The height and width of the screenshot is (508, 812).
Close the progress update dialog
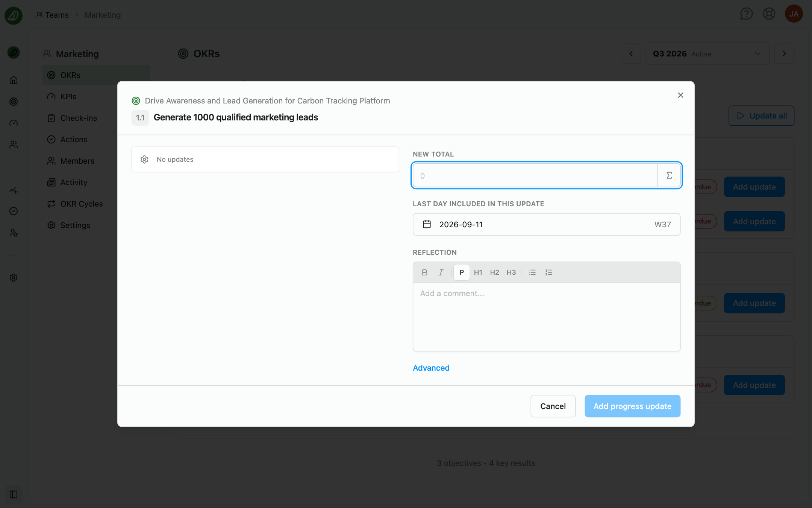coord(680,95)
